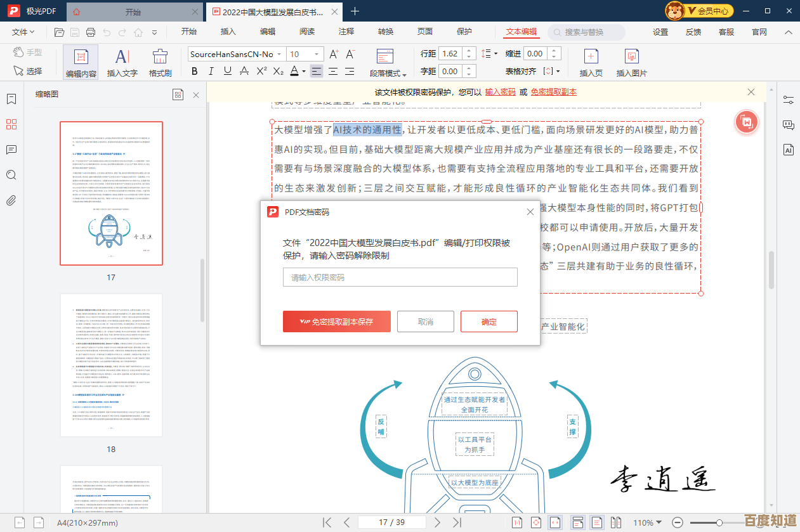
Task: Open the attachments paperclip panel
Action: (11, 201)
